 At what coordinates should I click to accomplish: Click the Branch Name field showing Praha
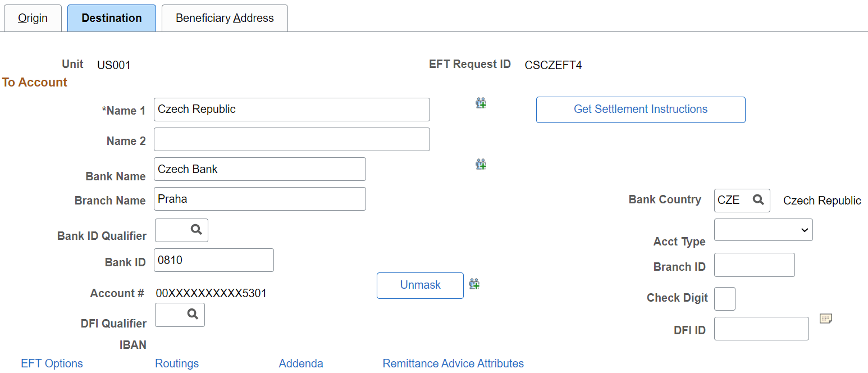(x=259, y=198)
